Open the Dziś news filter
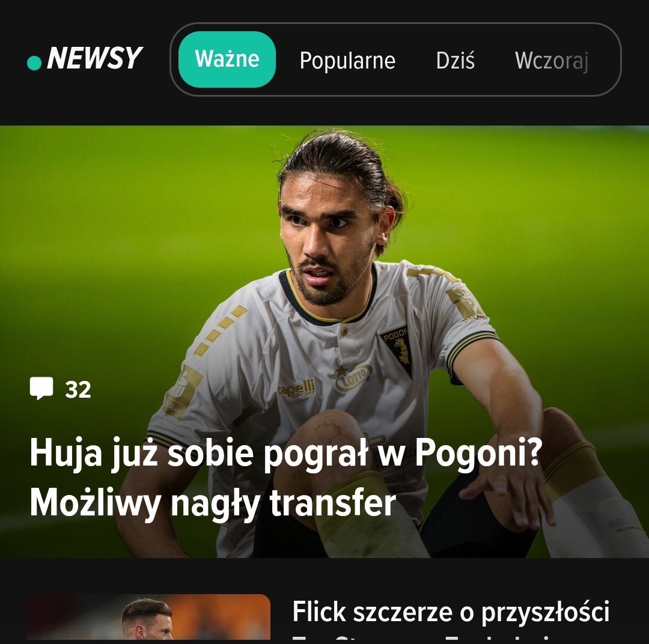 pos(456,61)
